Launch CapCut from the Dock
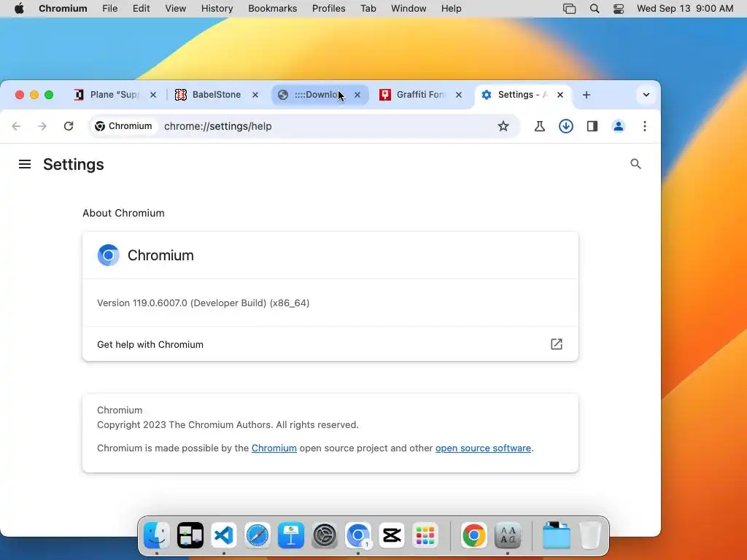Screen dimensions: 747x560 click(x=392, y=535)
